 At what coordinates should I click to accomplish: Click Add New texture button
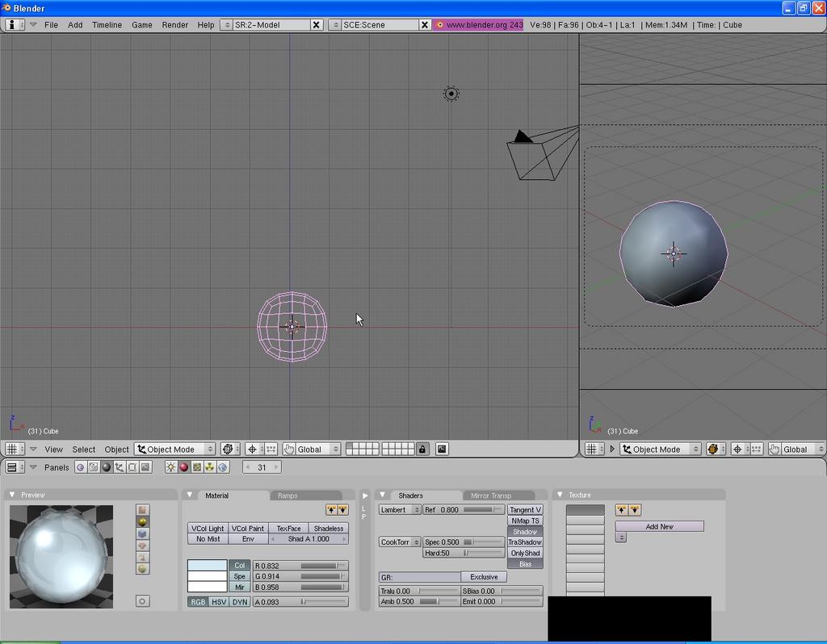[659, 526]
